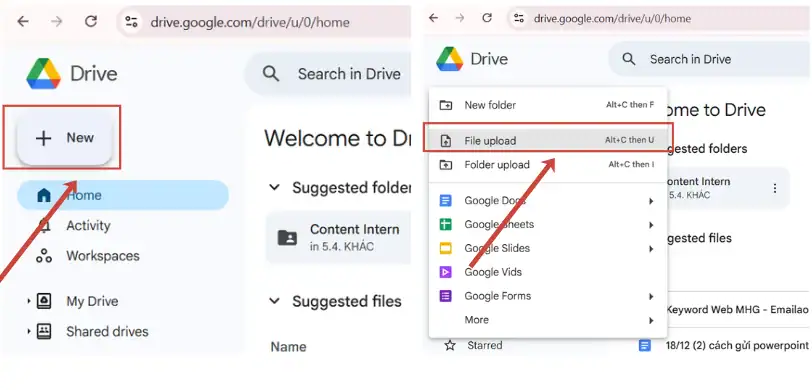Focus the Search in Drive field, left window
This screenshot has width=812, height=390.
pos(328,74)
